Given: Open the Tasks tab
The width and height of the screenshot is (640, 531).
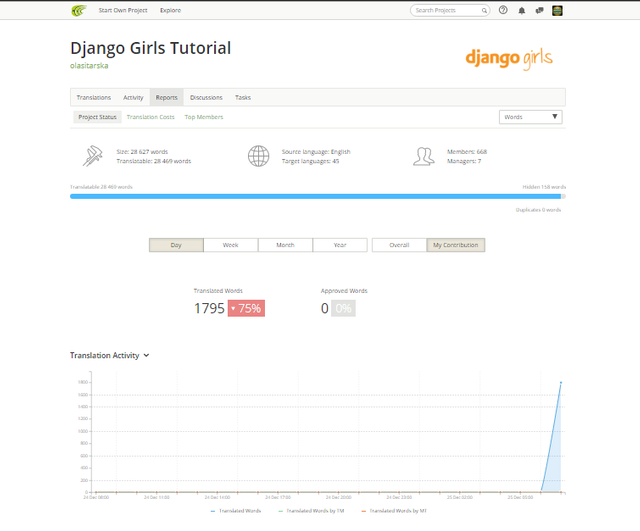Looking at the screenshot, I should [x=243, y=98].
